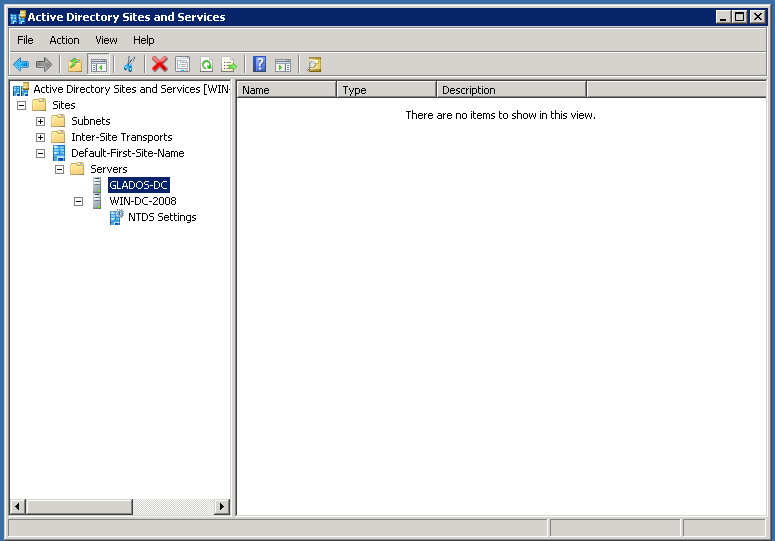Viewport: 775px width, 541px height.
Task: Click the red X Delete icon
Action: (x=159, y=65)
